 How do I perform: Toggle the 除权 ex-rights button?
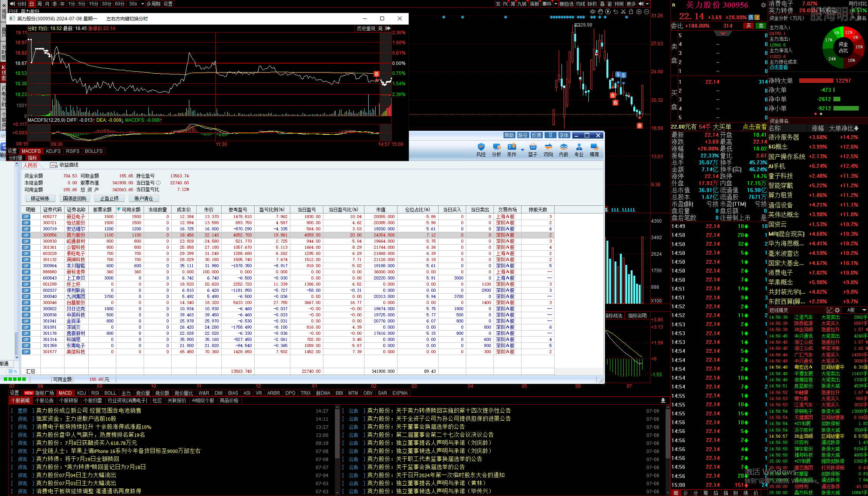593,4
